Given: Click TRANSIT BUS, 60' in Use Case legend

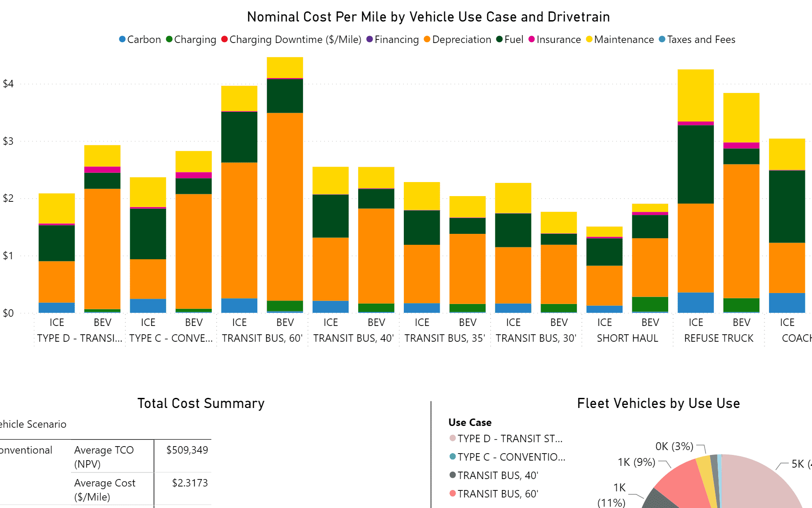Looking at the screenshot, I should pos(498,494).
